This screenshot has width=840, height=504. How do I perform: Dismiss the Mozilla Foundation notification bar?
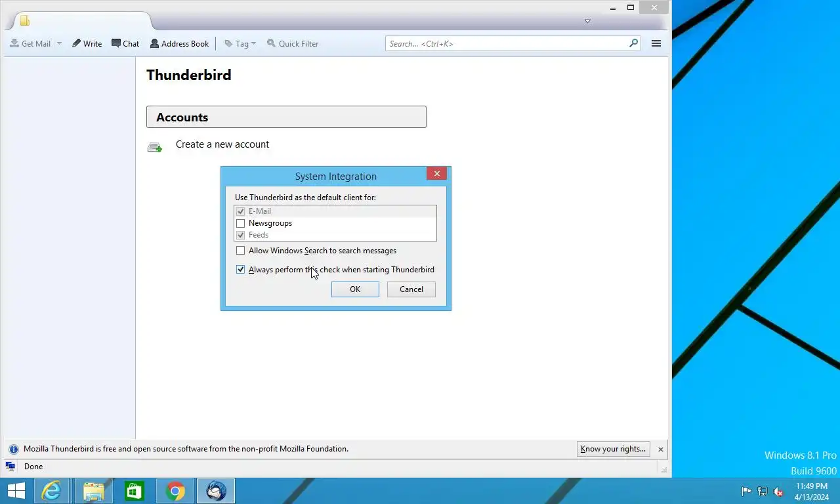[x=661, y=450]
